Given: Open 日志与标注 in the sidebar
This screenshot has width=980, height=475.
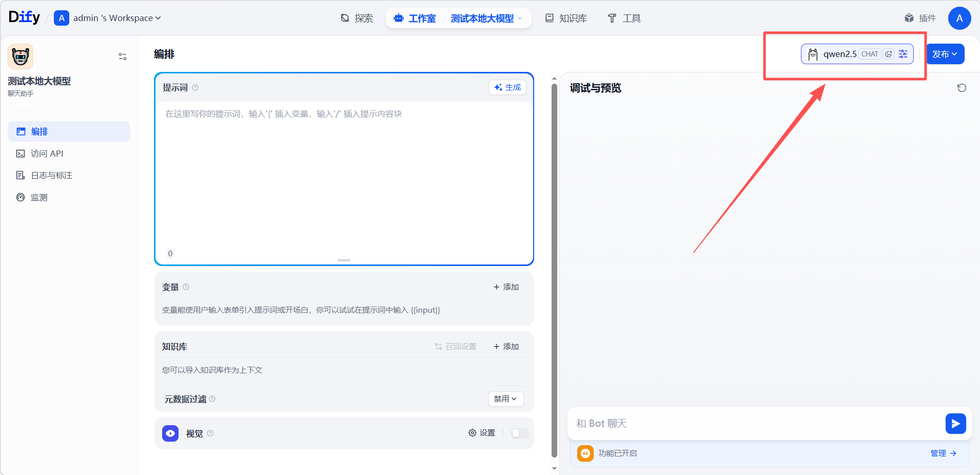Looking at the screenshot, I should tap(69, 175).
